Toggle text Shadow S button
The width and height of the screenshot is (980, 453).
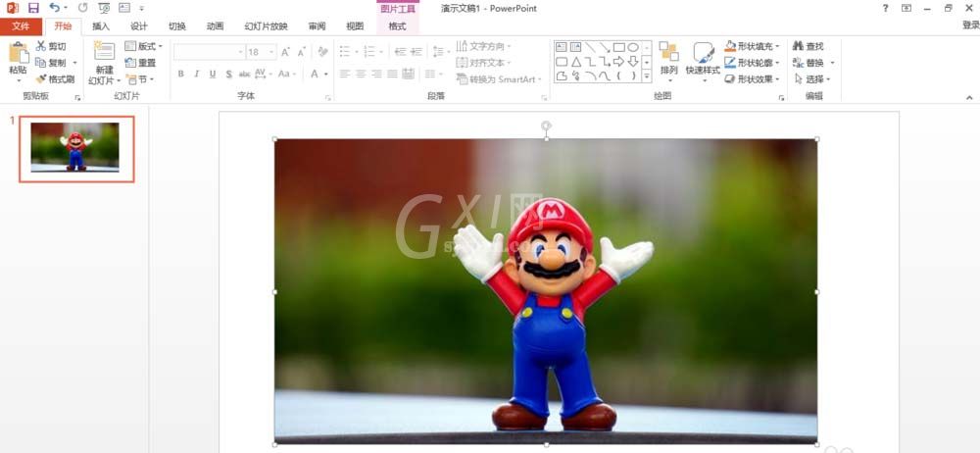click(x=228, y=74)
